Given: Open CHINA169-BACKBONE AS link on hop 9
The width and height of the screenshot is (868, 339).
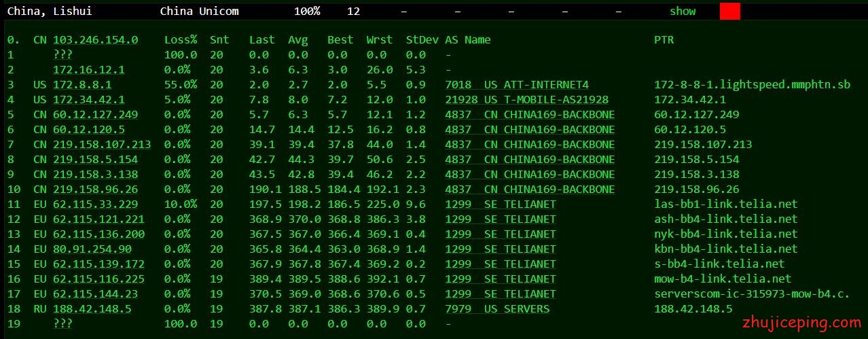Looking at the screenshot, I should point(530,175).
